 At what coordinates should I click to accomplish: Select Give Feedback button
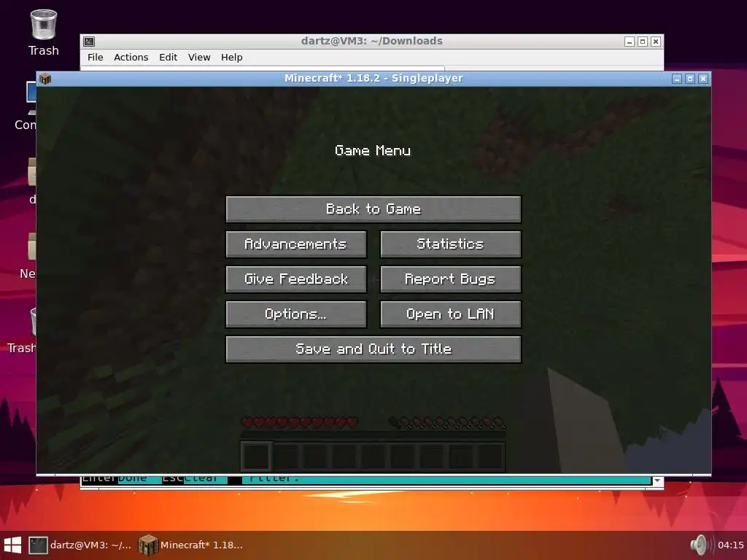(296, 279)
